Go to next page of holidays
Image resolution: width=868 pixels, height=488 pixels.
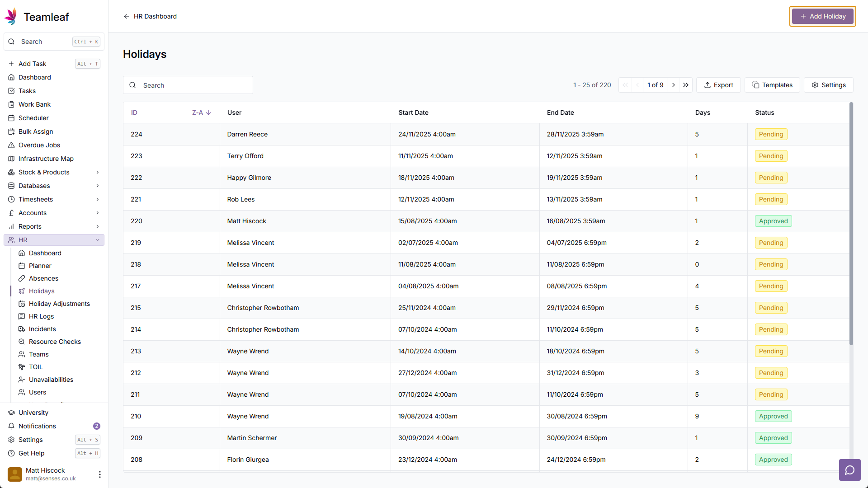pos(674,85)
